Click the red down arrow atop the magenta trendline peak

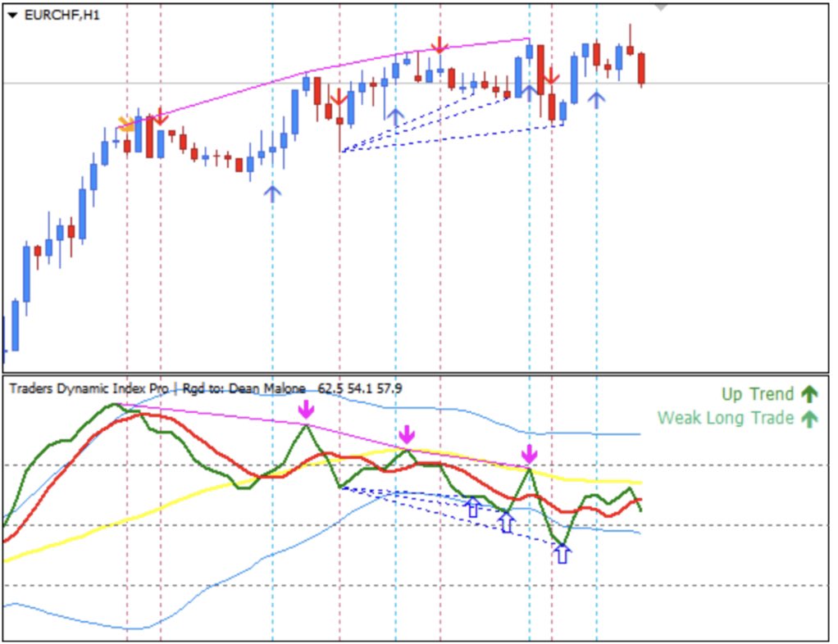coord(439,45)
